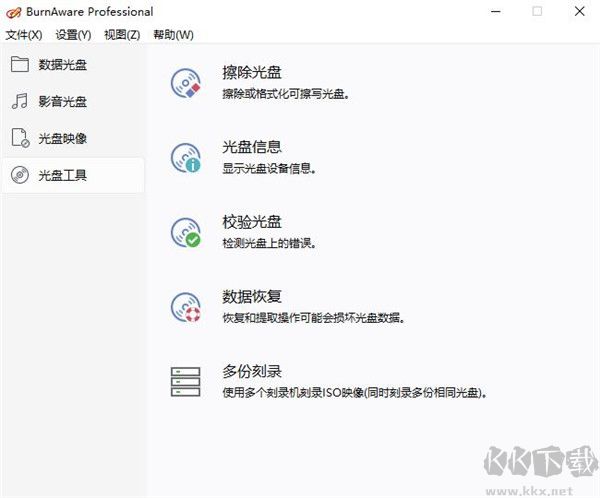Click the Verify Disc (校验光盘) icon
The width and height of the screenshot is (600, 498).
pyautogui.click(x=186, y=231)
